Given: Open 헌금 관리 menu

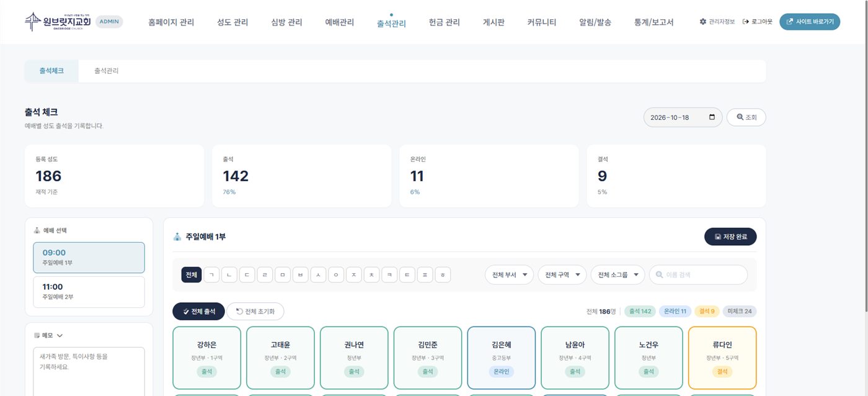Looking at the screenshot, I should (445, 22).
